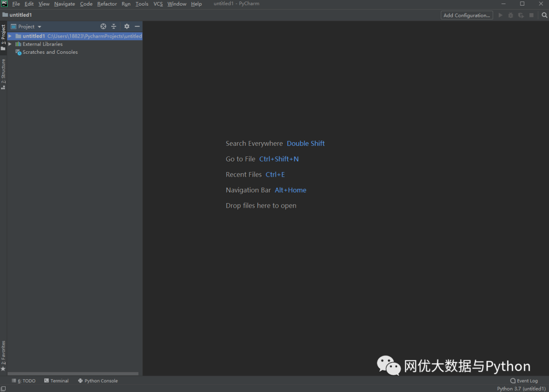Click the Run play icon
Screen dimensions: 549x392
[501, 15]
